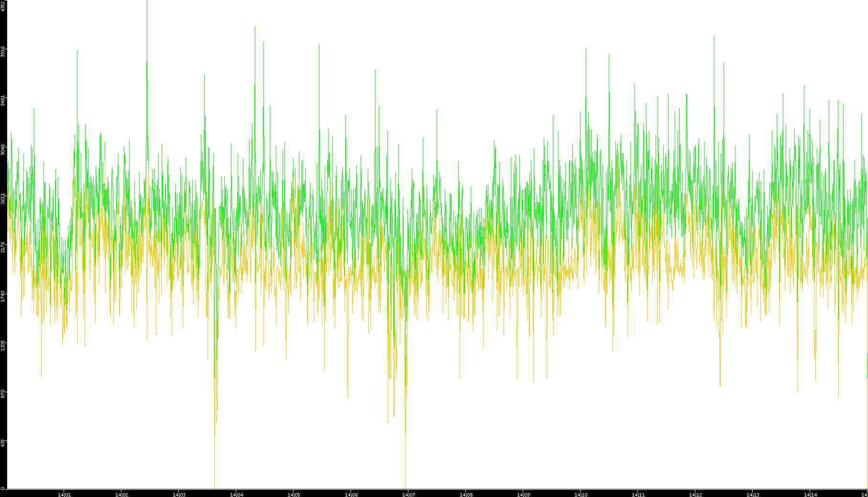Viewport: 868px width, 497px height.
Task: Select the 14:11 time axis label
Action: click(x=638, y=495)
